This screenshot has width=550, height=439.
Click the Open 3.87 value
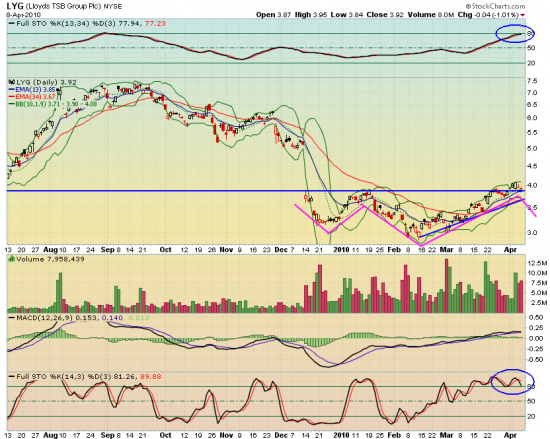coord(273,15)
